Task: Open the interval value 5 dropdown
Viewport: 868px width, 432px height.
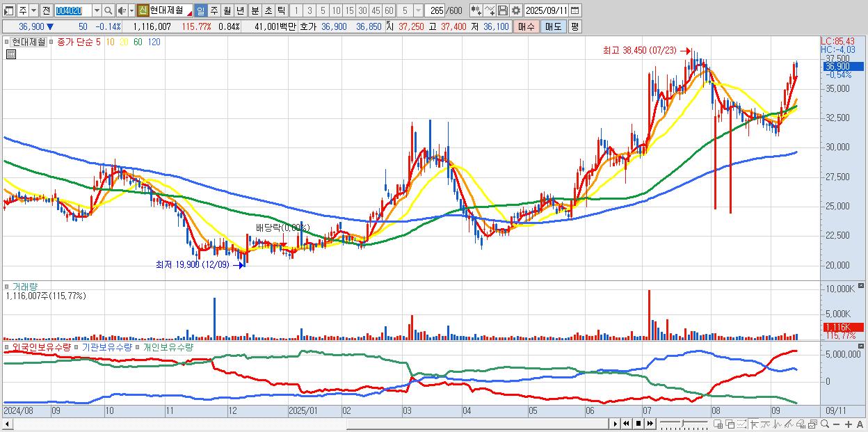Action: coord(419,10)
